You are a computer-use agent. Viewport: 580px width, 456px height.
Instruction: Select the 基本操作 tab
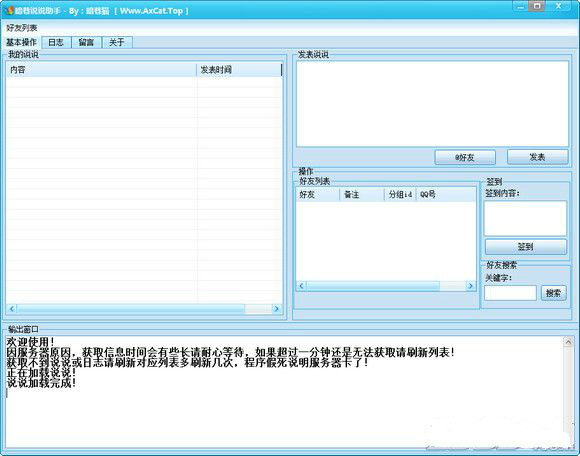point(21,43)
